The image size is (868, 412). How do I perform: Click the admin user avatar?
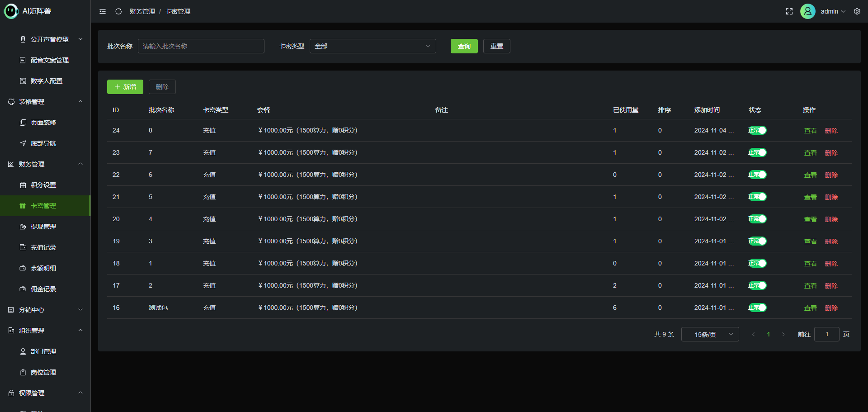(x=807, y=11)
